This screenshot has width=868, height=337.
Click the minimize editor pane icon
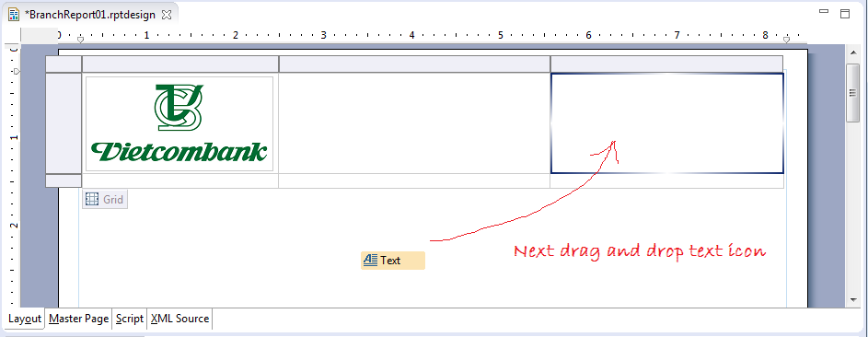point(824,11)
